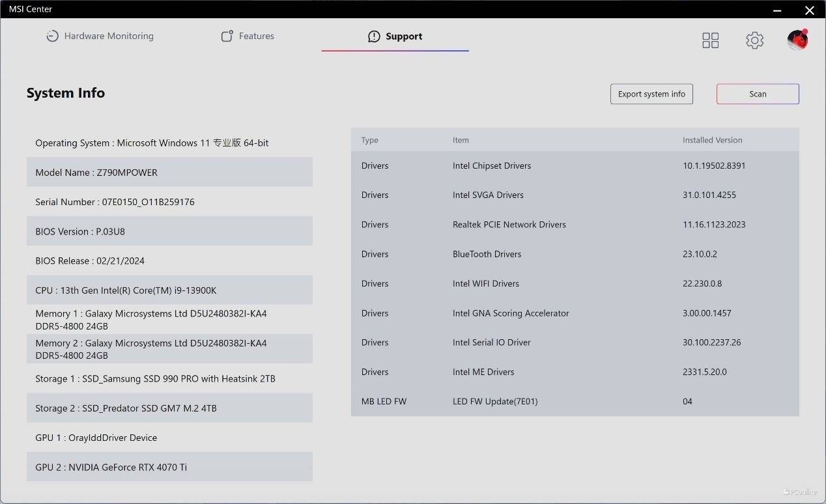Open settings gear icon
Screen dimensions: 826x504
pos(754,40)
